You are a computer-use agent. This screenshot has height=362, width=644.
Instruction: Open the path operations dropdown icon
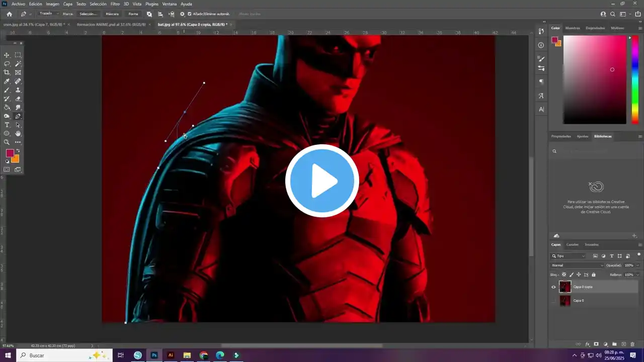149,14
